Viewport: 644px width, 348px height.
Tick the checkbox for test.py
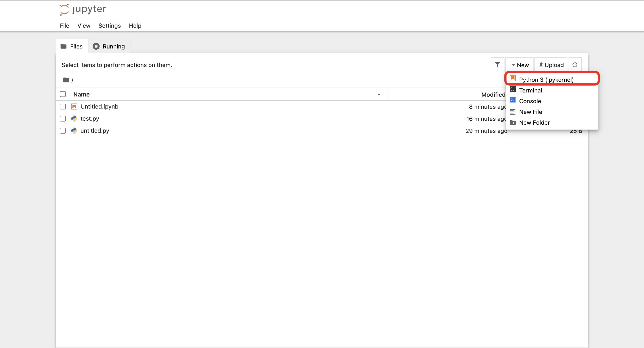[63, 119]
